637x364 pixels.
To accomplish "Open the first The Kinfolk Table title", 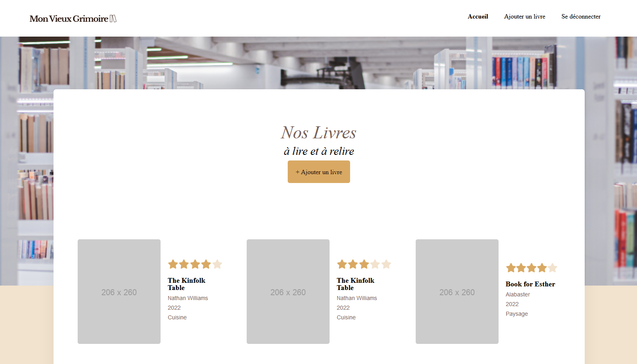I will [x=186, y=284].
